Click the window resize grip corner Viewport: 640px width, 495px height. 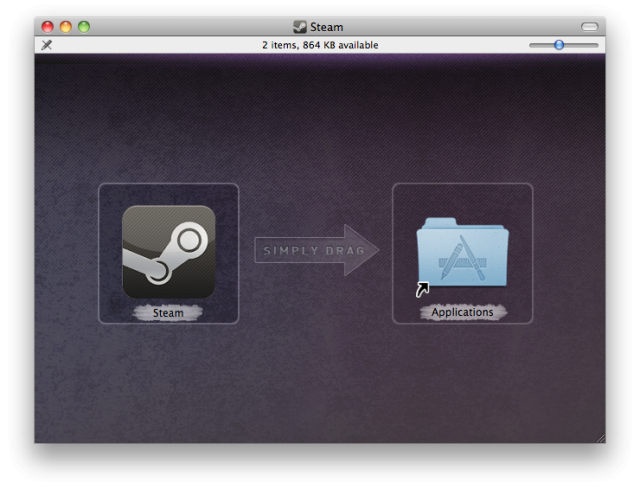coord(601,439)
